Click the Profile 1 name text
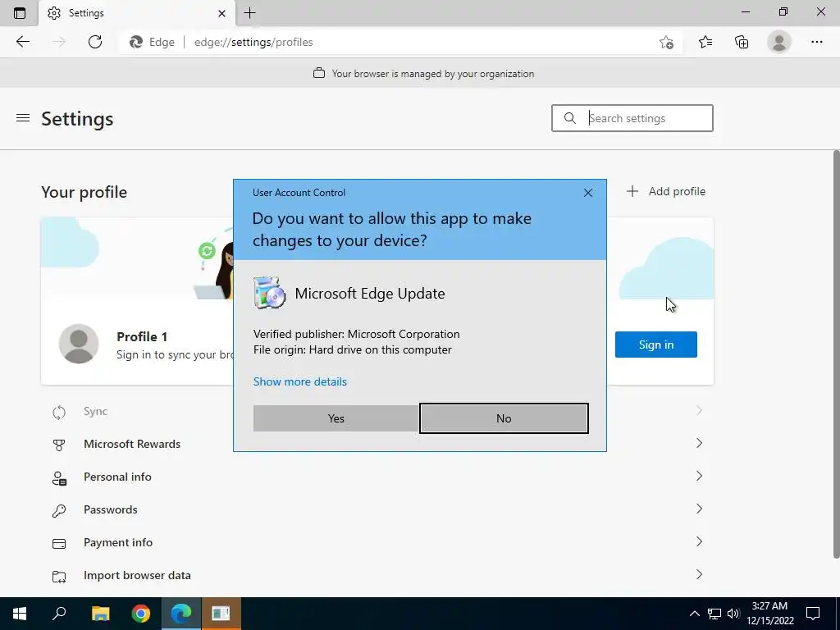 coord(142,337)
